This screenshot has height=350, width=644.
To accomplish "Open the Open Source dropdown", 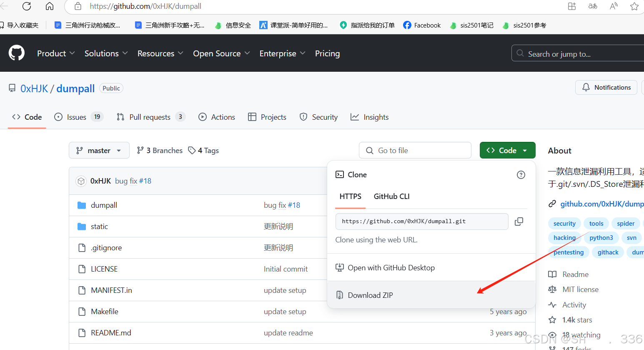I will pos(221,53).
